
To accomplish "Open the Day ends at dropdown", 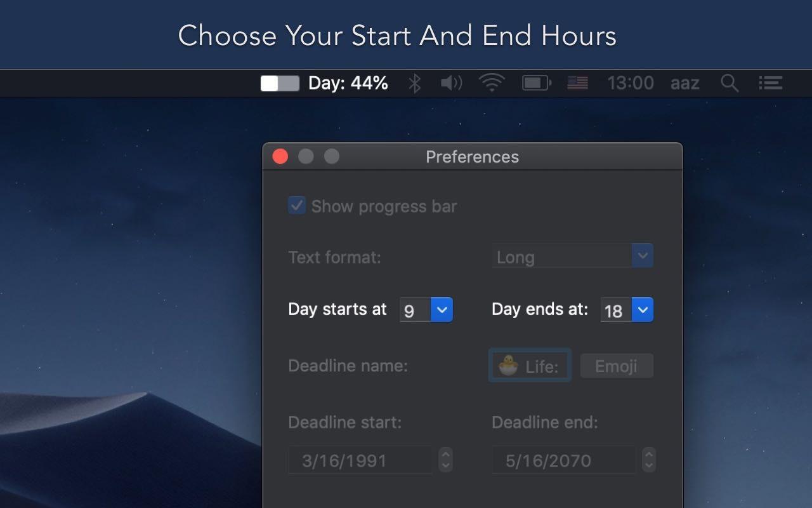I will pyautogui.click(x=627, y=310).
